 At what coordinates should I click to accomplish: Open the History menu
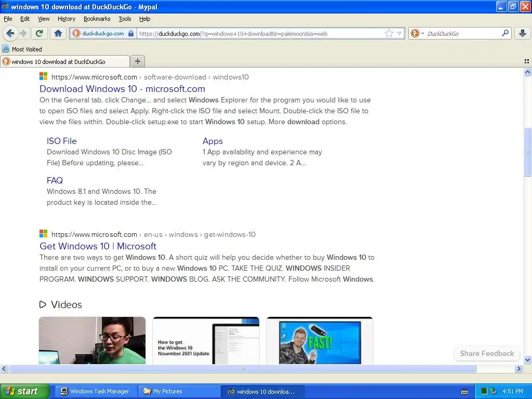pos(66,19)
